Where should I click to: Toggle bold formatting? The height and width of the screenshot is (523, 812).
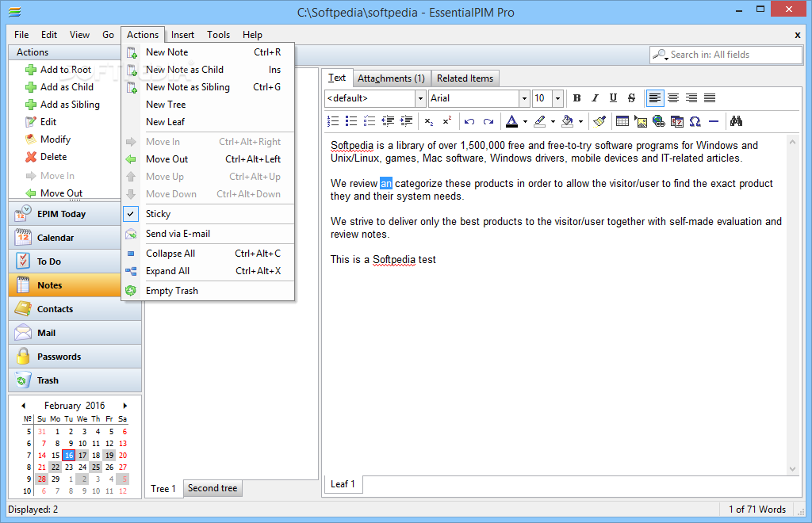[x=577, y=98]
